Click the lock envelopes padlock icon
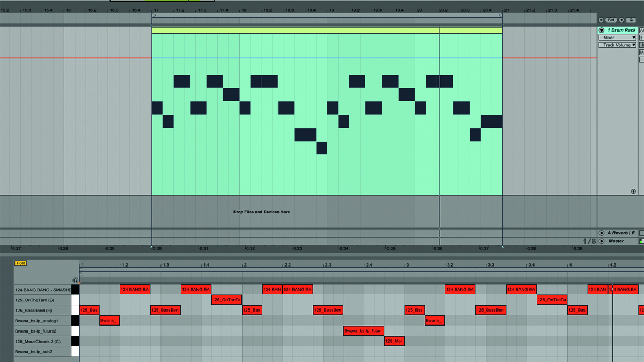The height and width of the screenshot is (362, 644). tap(631, 20)
